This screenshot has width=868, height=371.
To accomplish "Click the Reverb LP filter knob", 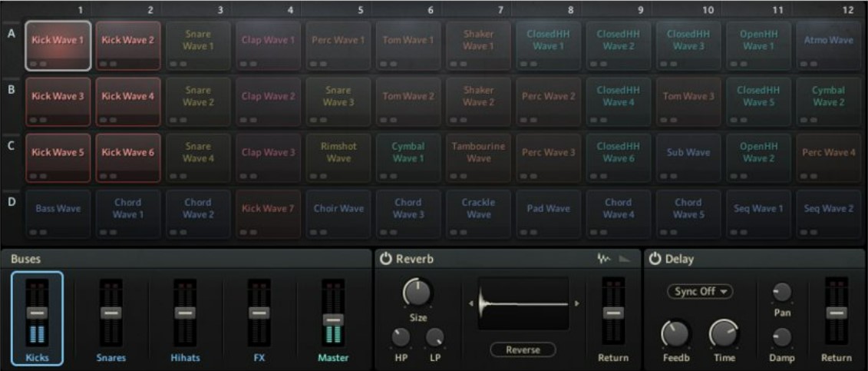I will click(x=435, y=336).
